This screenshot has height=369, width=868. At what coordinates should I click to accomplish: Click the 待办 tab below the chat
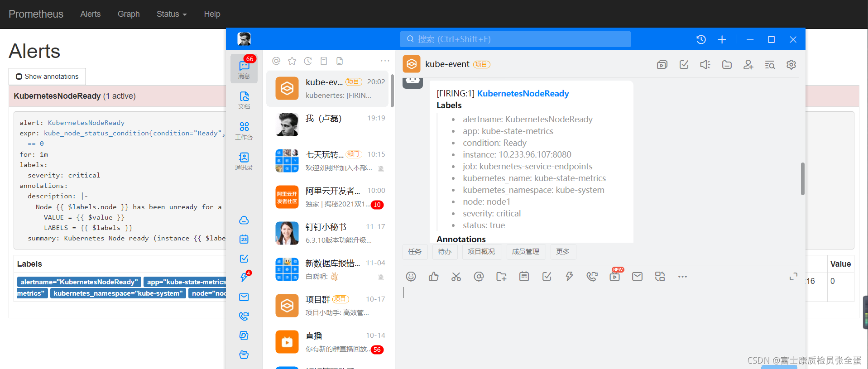click(x=445, y=251)
